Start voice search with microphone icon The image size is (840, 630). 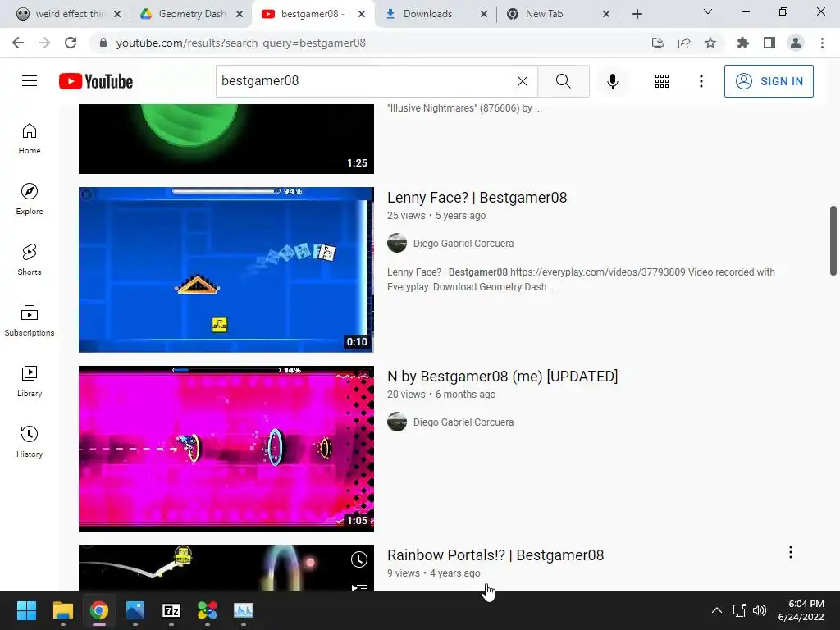tap(612, 81)
